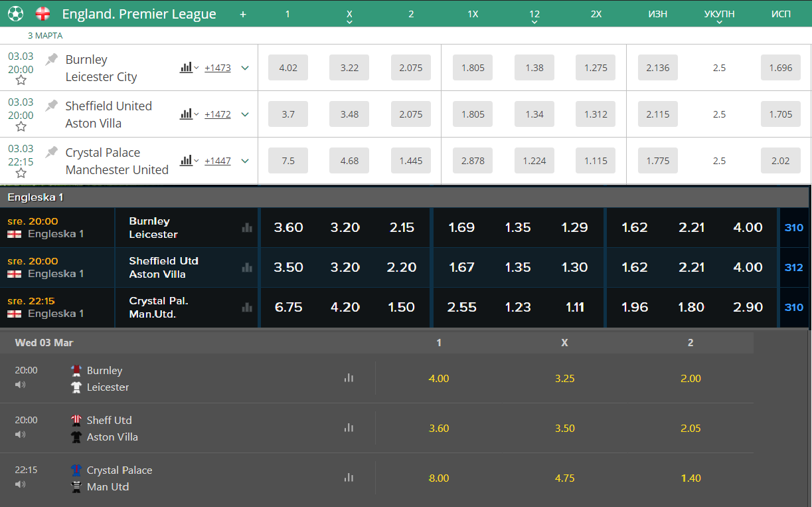Click the Aston Villa team shirt icon
This screenshot has width=812, height=507.
point(76,437)
